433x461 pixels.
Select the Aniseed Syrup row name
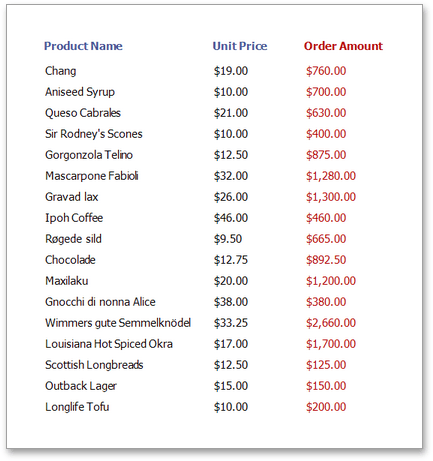point(80,92)
